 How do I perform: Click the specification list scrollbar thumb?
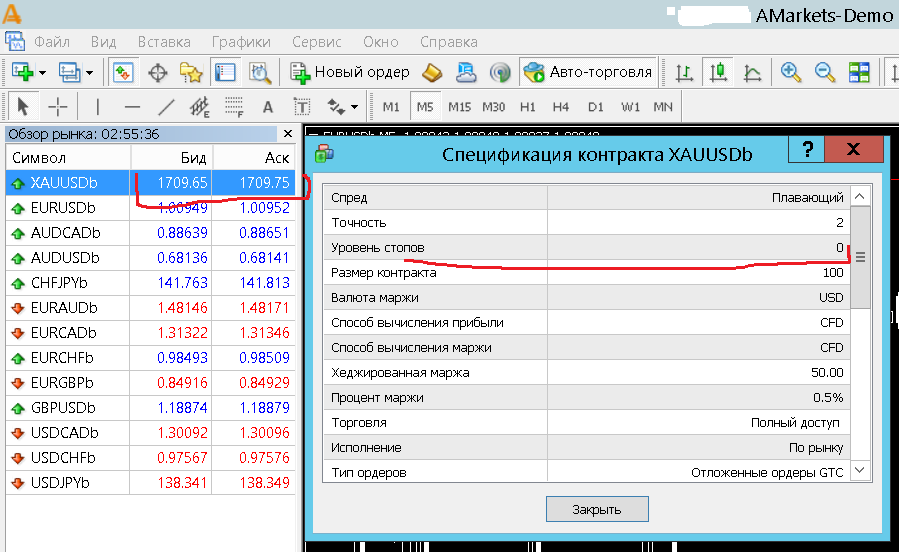(x=860, y=257)
